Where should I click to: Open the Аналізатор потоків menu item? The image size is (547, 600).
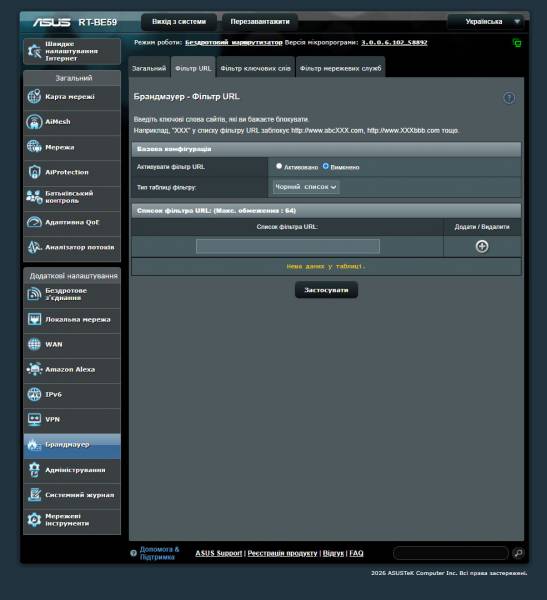tap(72, 248)
